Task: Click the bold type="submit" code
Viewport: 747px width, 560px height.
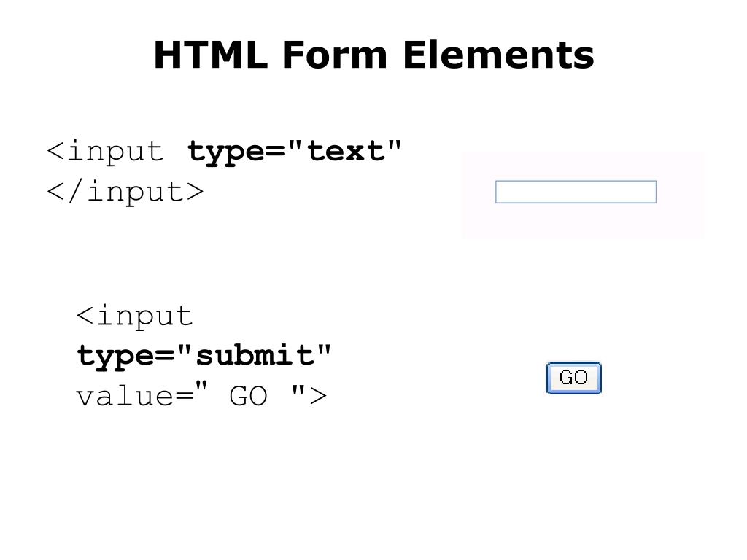Action: point(204,356)
